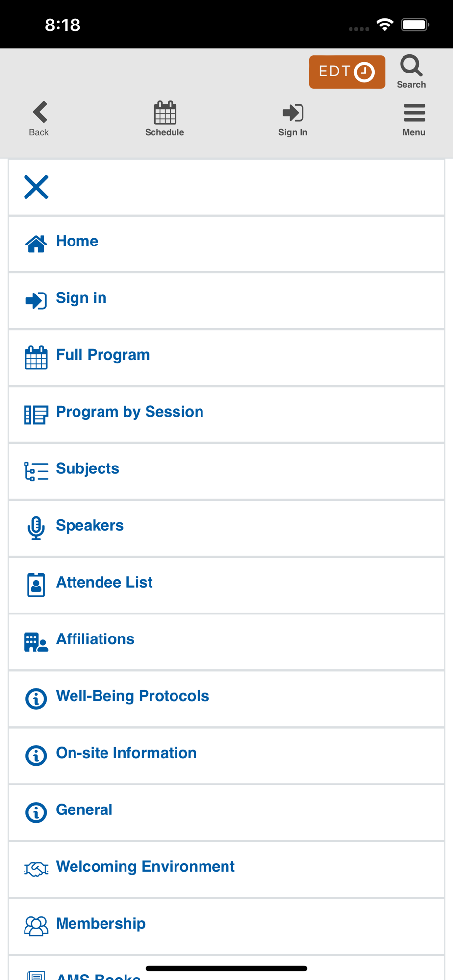Viewport: 453px width, 980px height.
Task: Toggle the EDT timezone button
Action: click(347, 72)
